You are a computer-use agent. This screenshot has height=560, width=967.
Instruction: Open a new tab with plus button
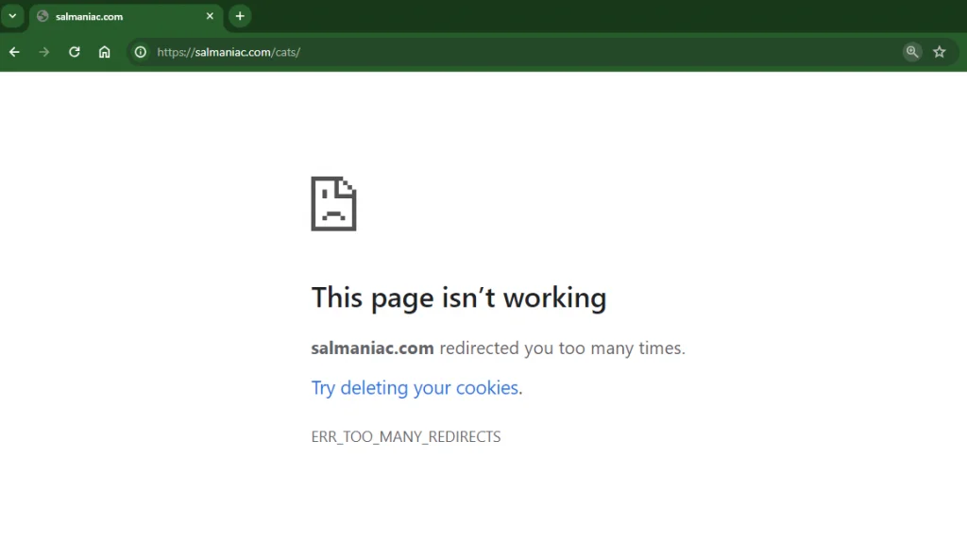coord(240,16)
